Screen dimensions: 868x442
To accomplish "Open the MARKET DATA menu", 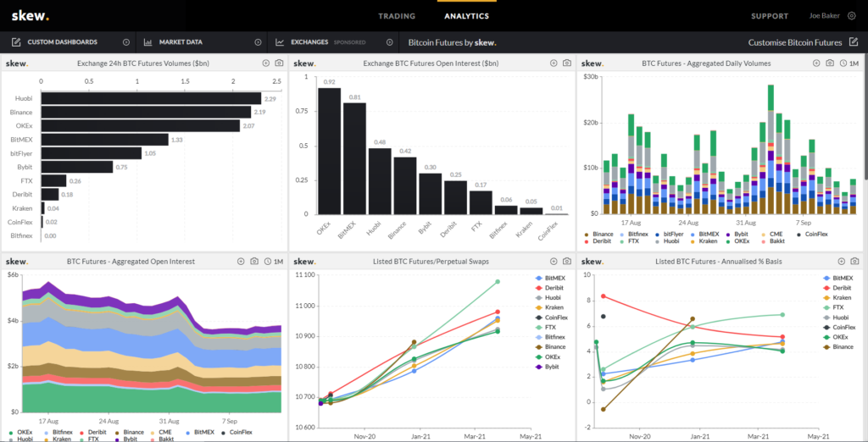I will (181, 42).
